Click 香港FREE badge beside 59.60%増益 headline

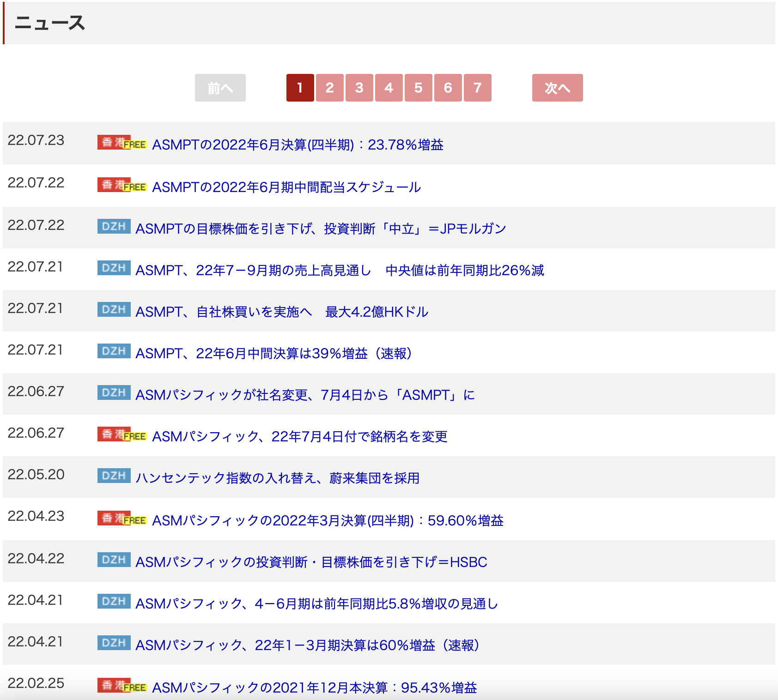(x=122, y=518)
